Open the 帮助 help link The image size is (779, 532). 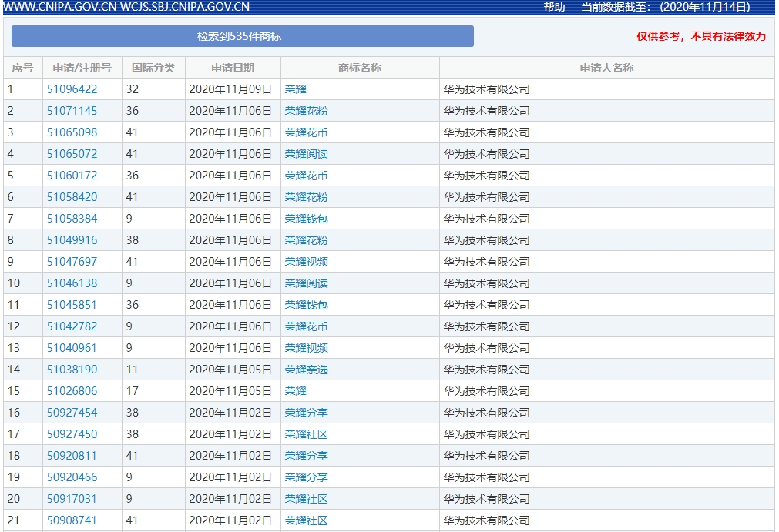(554, 7)
